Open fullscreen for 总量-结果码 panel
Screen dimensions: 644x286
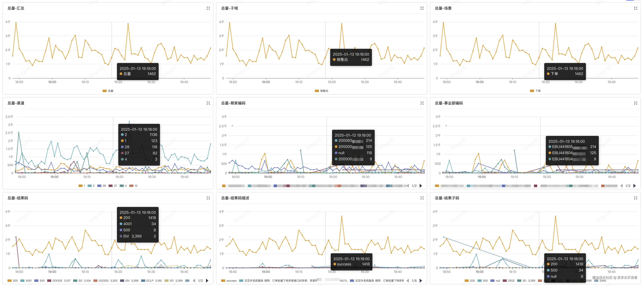208,198
